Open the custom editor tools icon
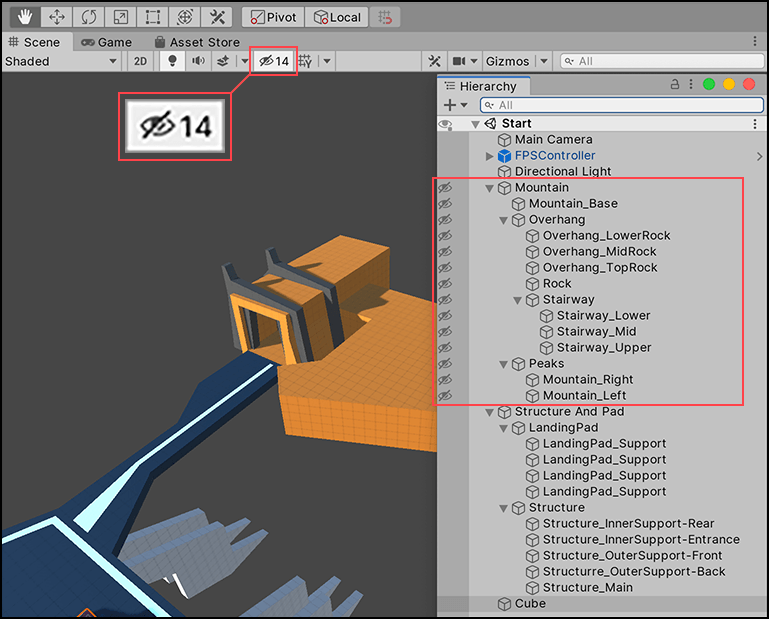The width and height of the screenshot is (769, 619). click(x=216, y=17)
